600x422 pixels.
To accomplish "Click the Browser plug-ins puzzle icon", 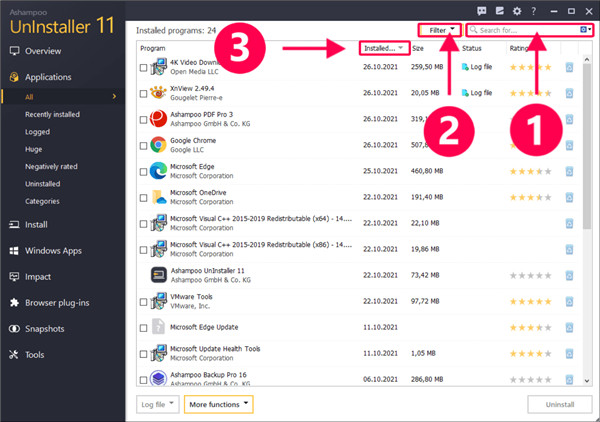I will point(15,303).
